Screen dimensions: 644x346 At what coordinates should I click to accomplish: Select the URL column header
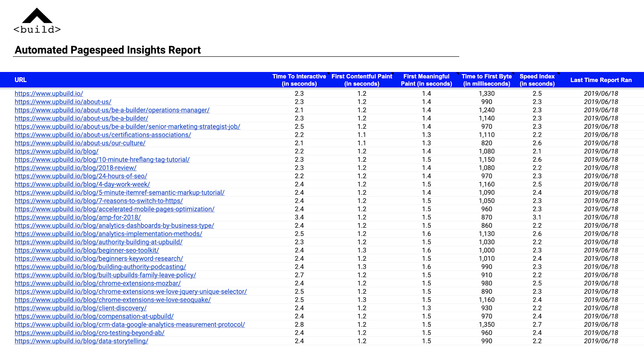[21, 80]
